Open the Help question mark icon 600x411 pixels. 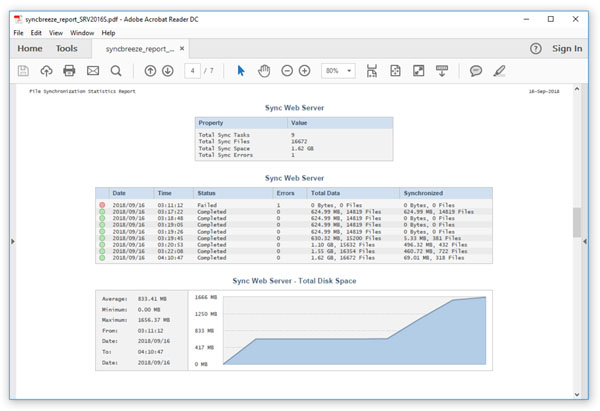tap(536, 49)
